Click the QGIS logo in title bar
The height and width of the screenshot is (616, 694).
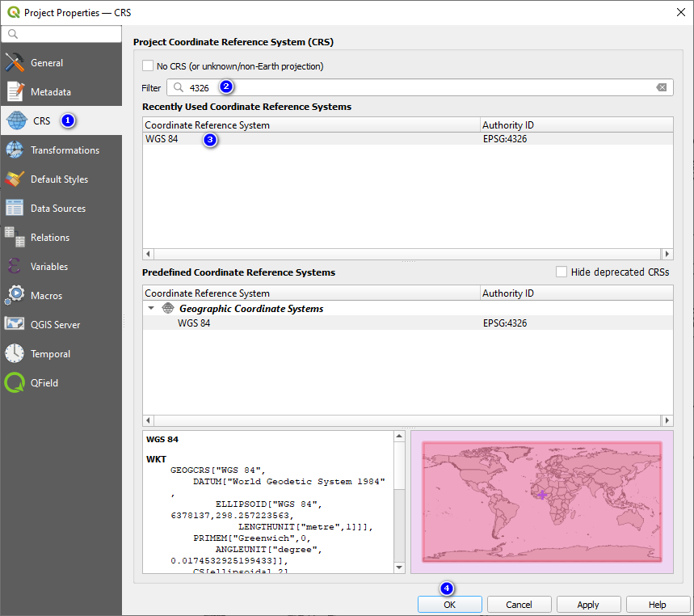(x=13, y=12)
